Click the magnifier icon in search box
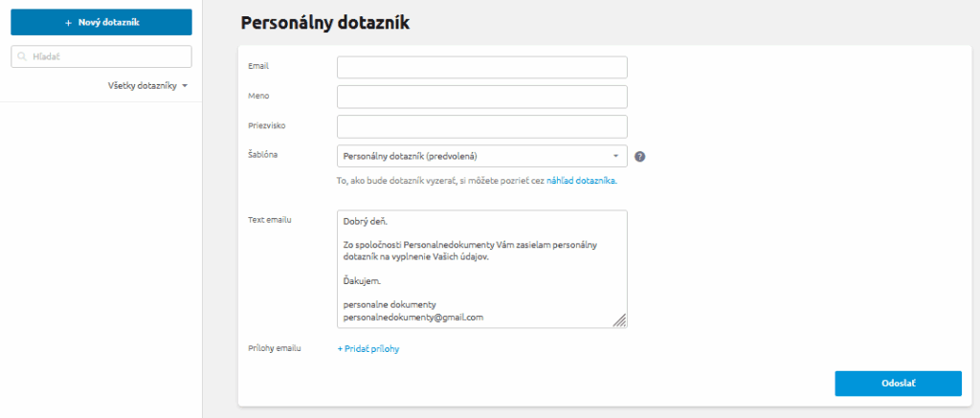Screen dimensions: 980x418 click(x=21, y=57)
